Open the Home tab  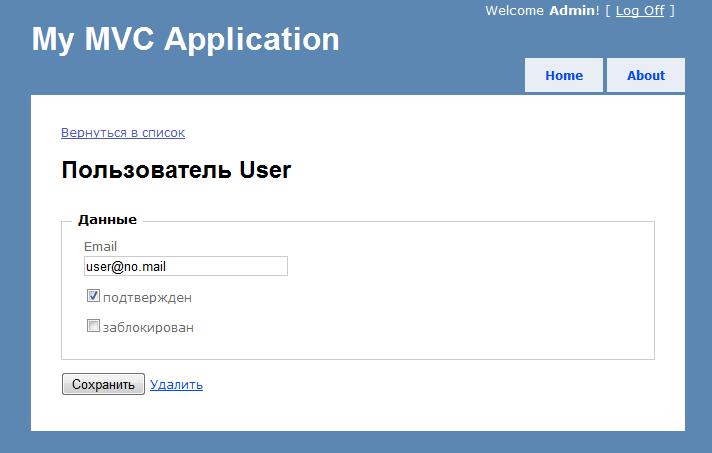point(564,75)
